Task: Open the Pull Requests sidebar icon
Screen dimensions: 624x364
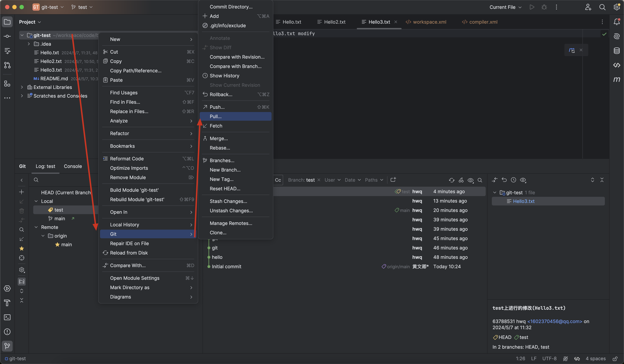Action: (7, 65)
